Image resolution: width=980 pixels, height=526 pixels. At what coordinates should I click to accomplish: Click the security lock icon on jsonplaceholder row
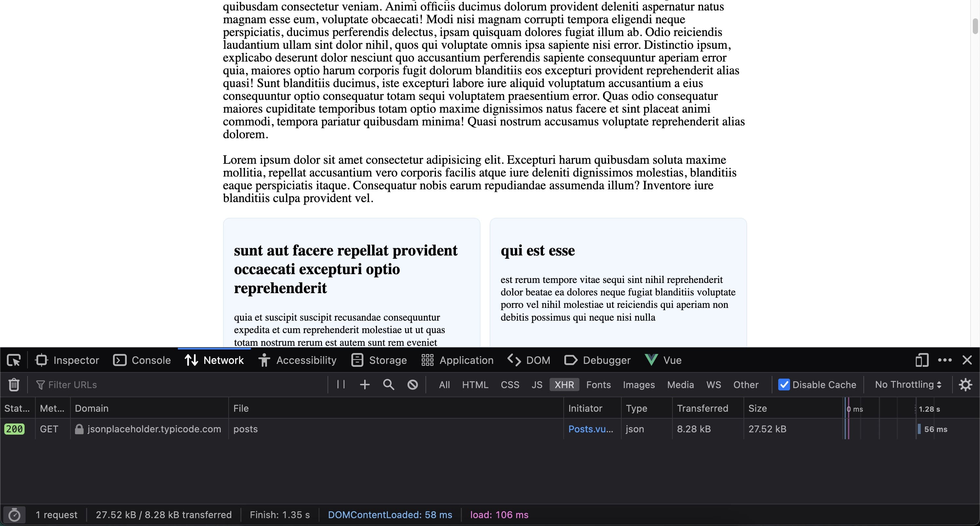[79, 429]
